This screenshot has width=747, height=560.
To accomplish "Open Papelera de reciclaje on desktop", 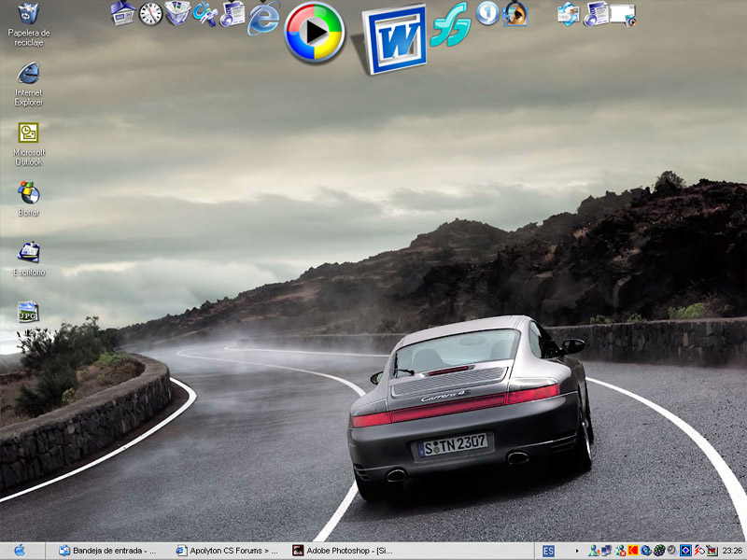I will [x=29, y=14].
